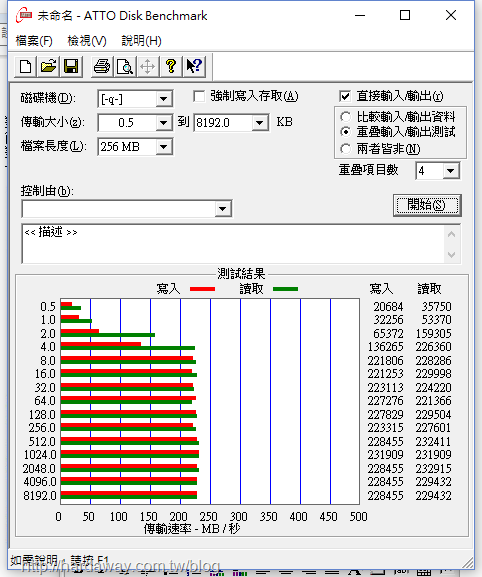Viewport: 482px width, 577px height.
Task: Click the 測試結果 group title
Action: click(241, 274)
